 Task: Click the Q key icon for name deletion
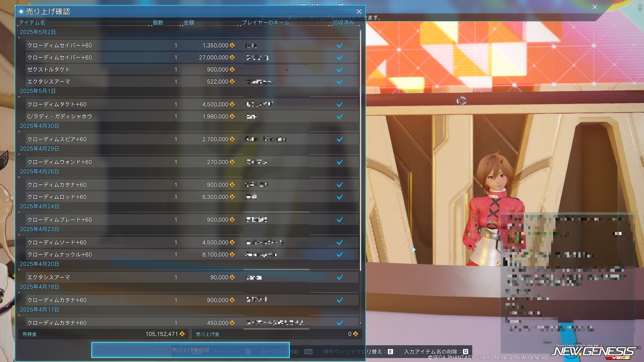click(x=466, y=352)
